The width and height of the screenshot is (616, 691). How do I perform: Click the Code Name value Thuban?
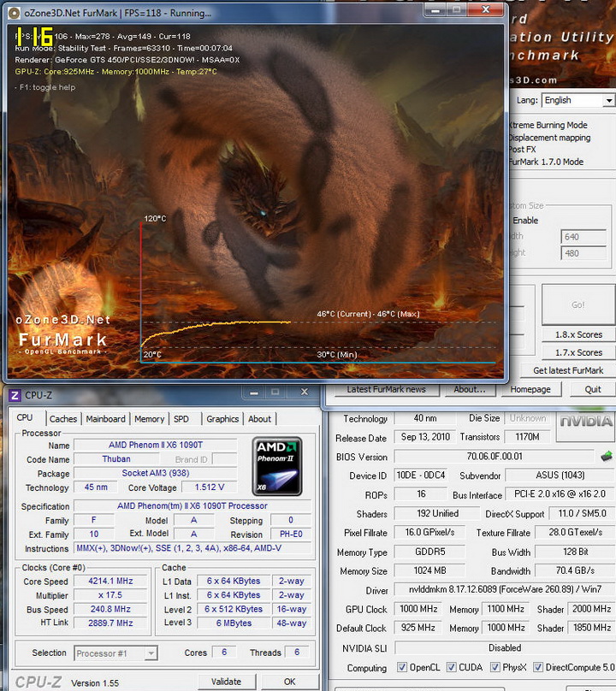(x=116, y=459)
